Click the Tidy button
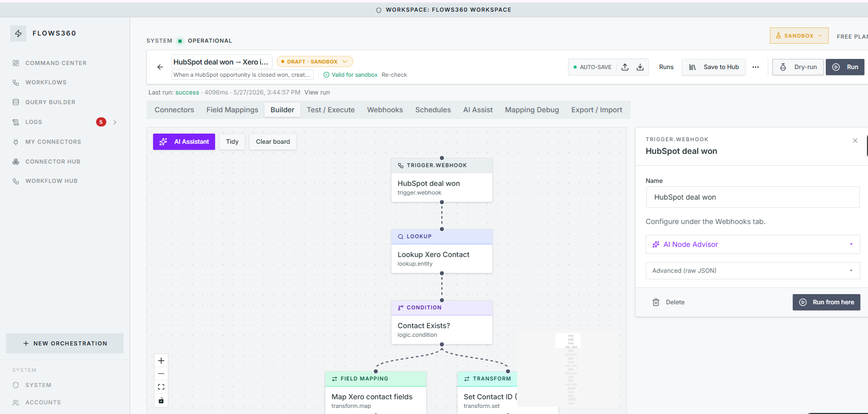This screenshot has width=868, height=414. coord(232,142)
